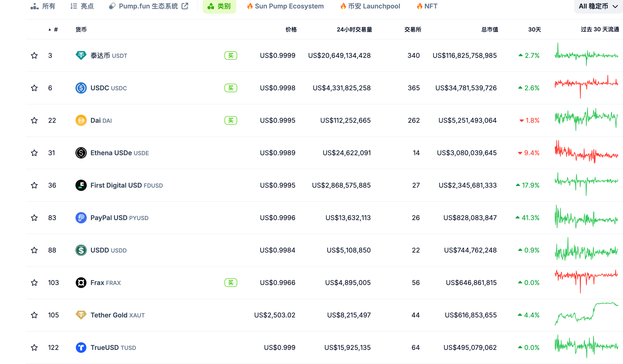Viewport: 623px width, 364px height.
Task: Click the USDT 30-day sparkline chart
Action: [x=586, y=54]
